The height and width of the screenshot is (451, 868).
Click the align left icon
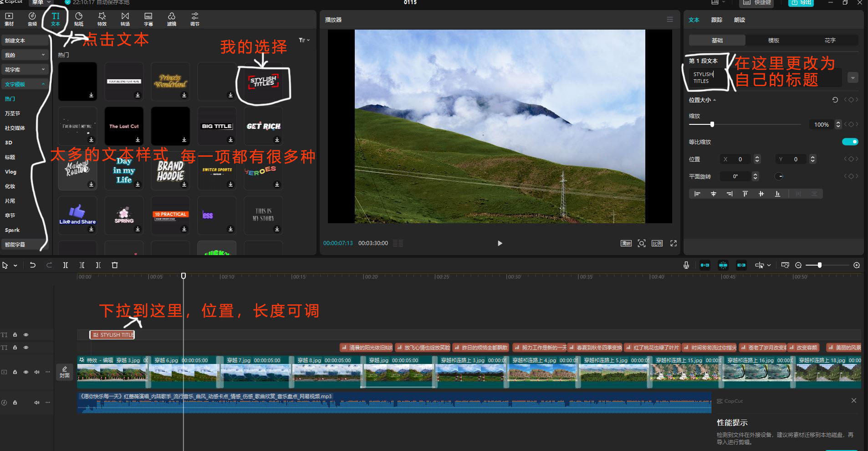click(697, 194)
